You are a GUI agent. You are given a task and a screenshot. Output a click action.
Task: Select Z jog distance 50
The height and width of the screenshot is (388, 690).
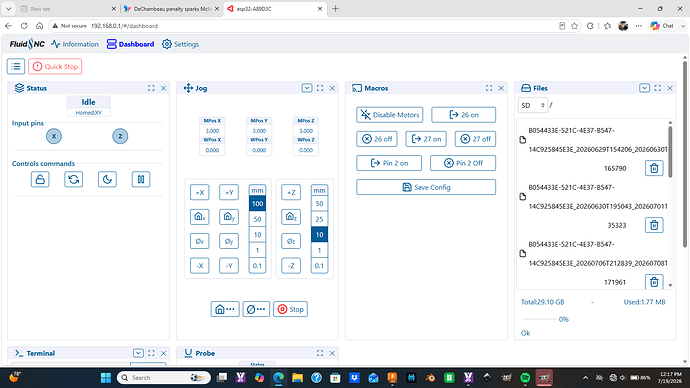(x=319, y=204)
